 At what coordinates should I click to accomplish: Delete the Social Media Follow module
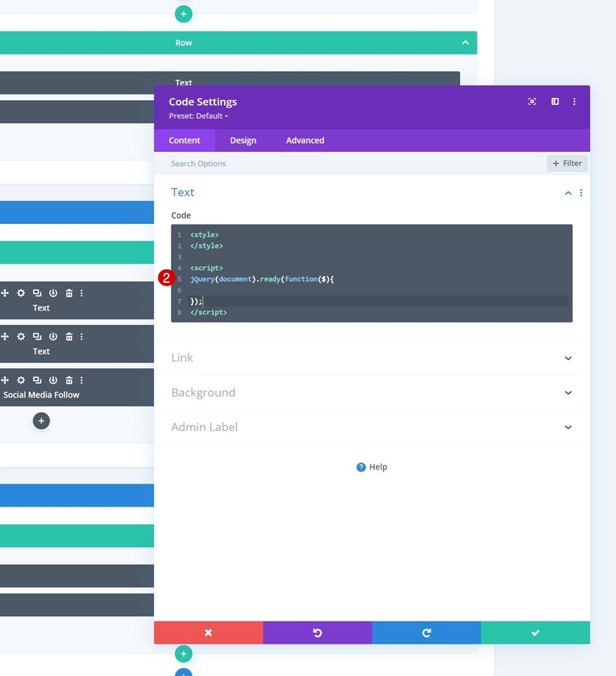click(69, 380)
